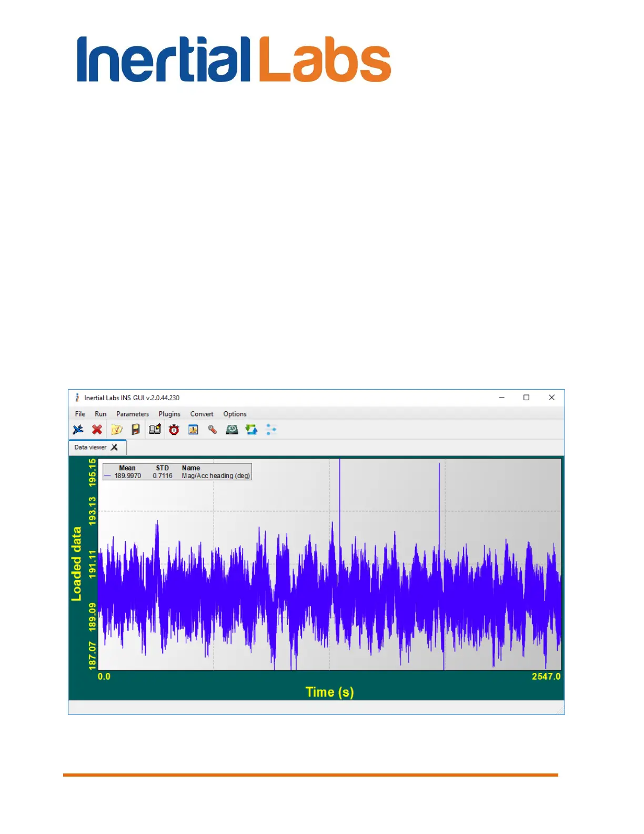Click the green and blue arrows convert icon
Screen dimensions: 644x834
(x=251, y=430)
